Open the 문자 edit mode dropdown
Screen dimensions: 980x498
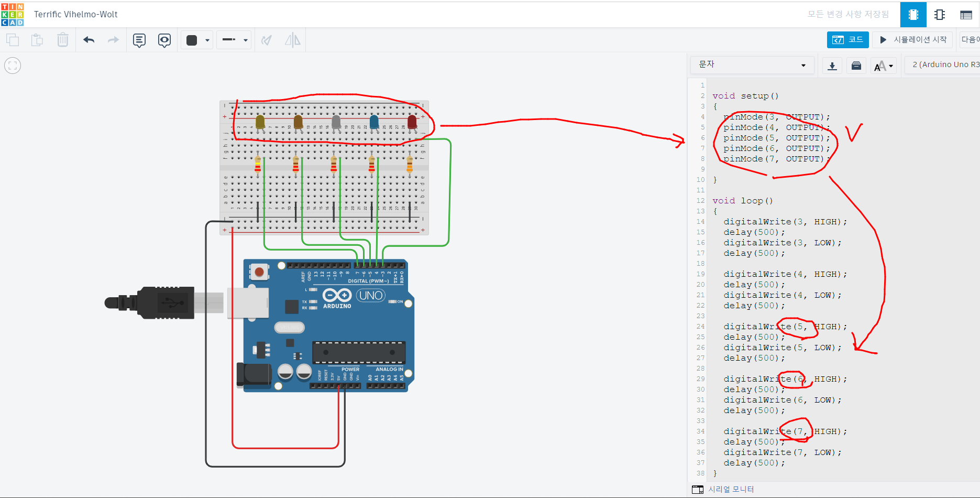752,65
